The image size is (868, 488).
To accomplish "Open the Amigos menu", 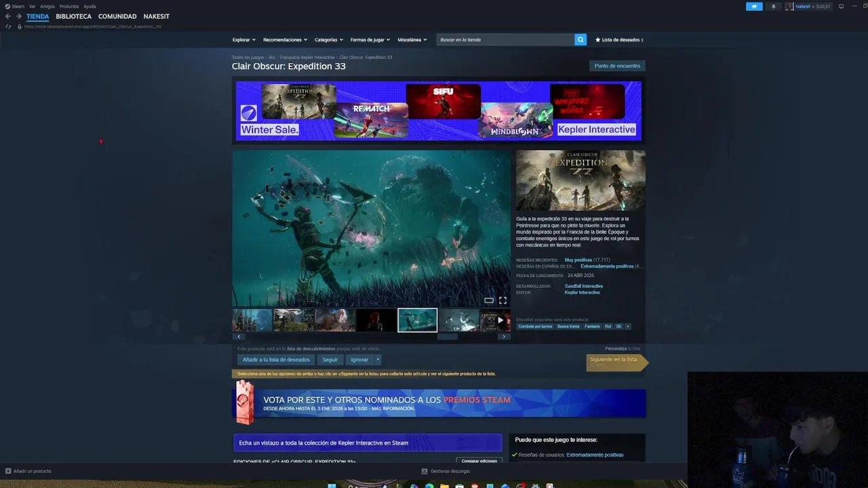I will (x=47, y=6).
